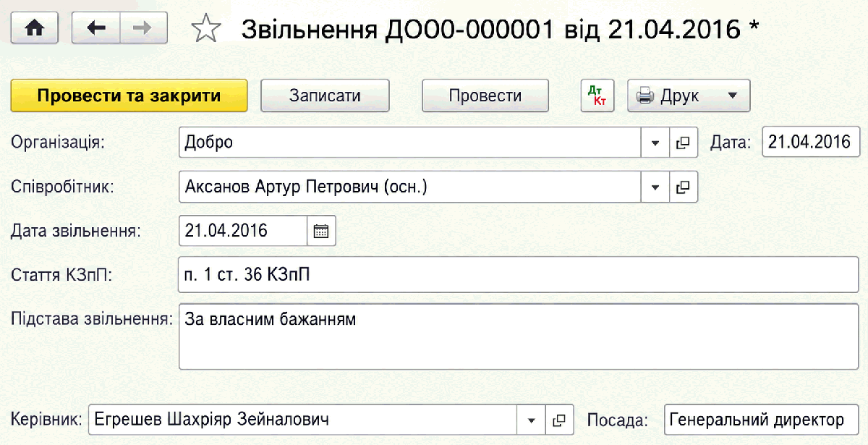
Task: Navigate forward with the right arrow
Action: point(144,28)
